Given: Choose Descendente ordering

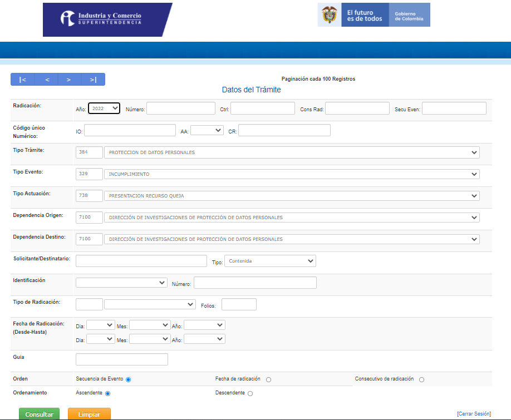Looking at the screenshot, I should point(250,393).
